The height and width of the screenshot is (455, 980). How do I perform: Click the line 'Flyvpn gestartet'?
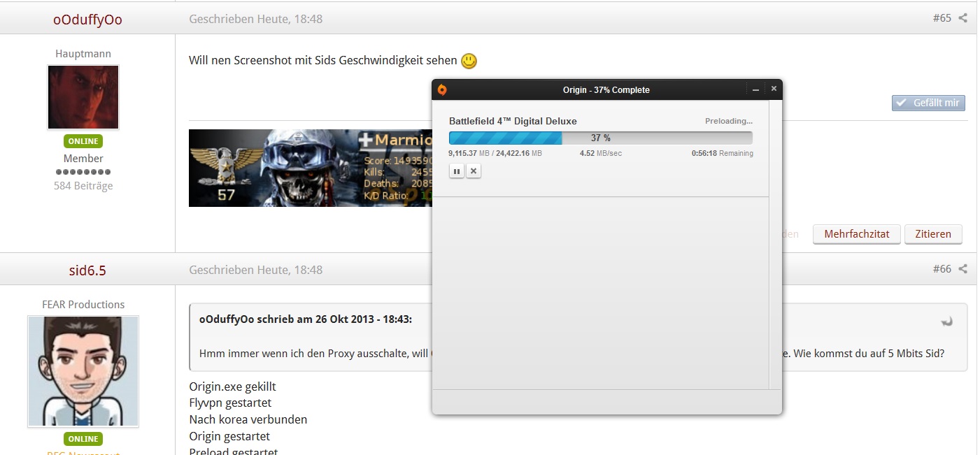pos(230,403)
